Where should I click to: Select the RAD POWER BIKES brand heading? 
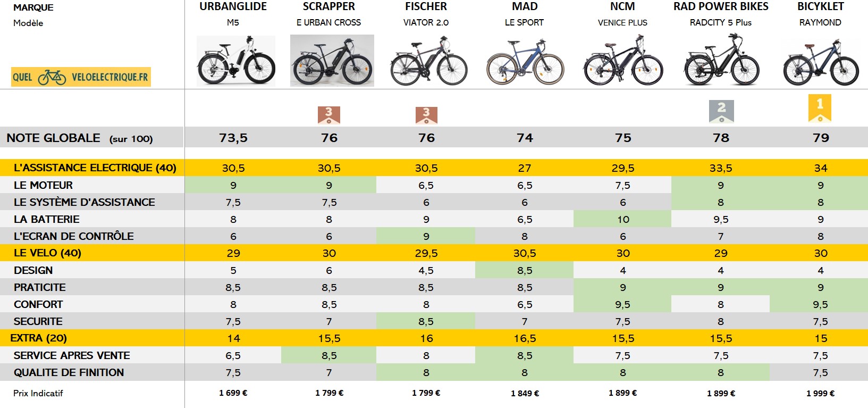tap(721, 6)
